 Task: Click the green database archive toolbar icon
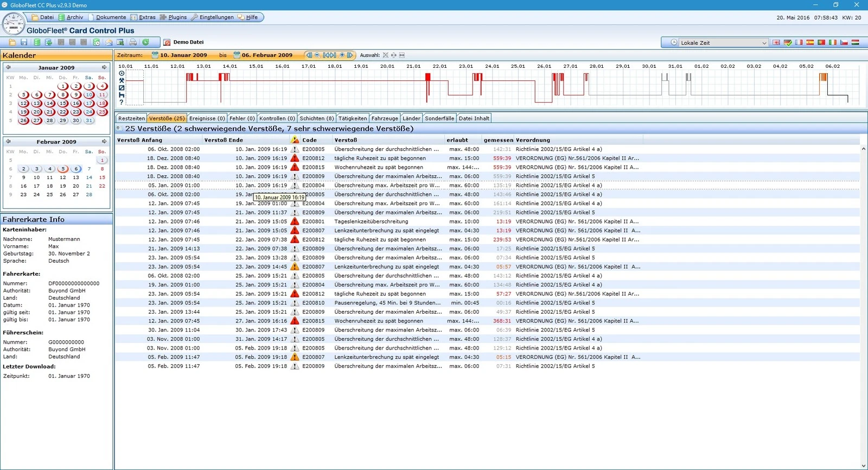click(x=37, y=42)
